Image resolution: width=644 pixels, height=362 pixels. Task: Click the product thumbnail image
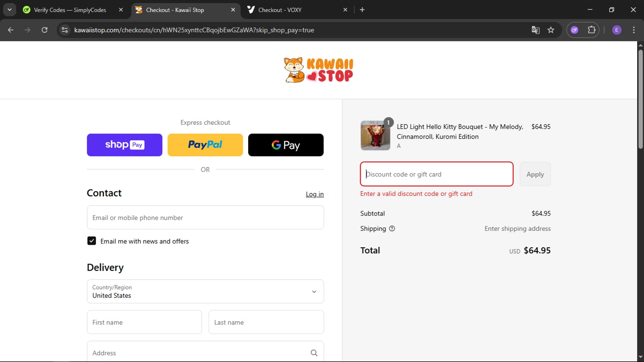(375, 135)
